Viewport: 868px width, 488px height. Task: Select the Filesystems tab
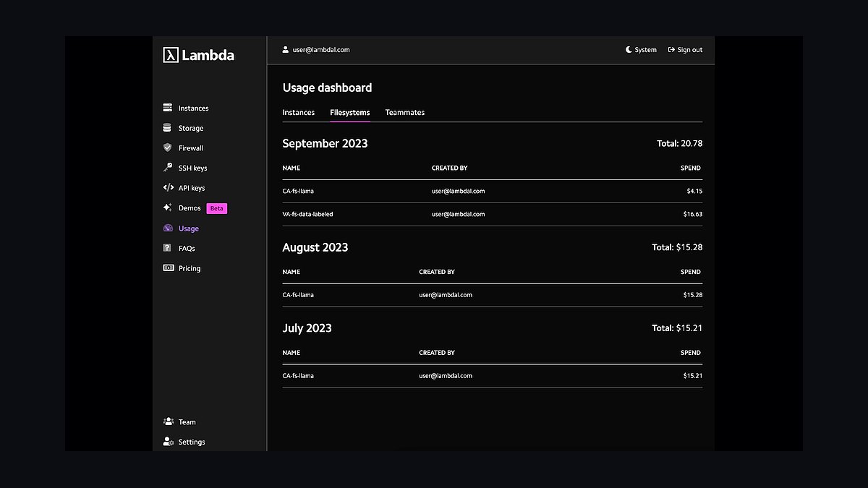pos(350,112)
